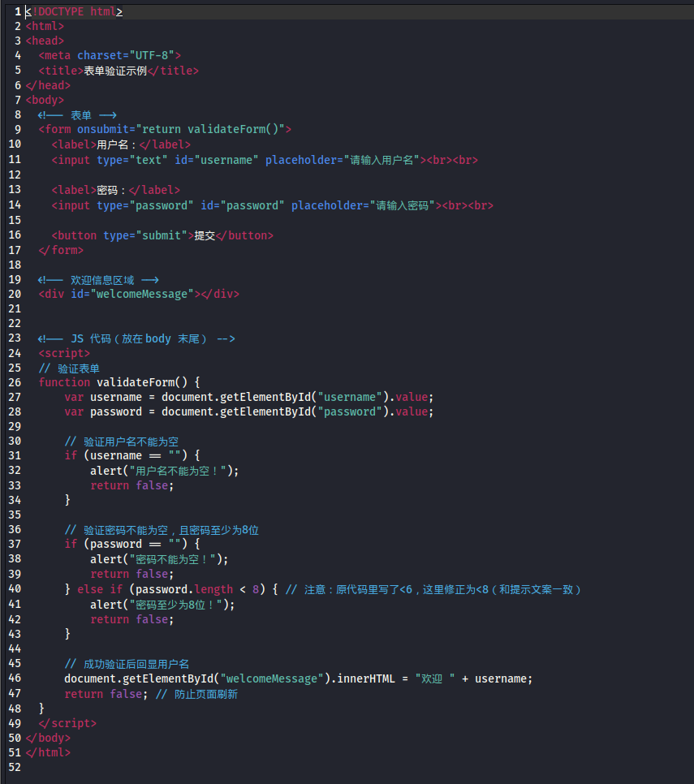Screen dimensions: 694x784
Task: Click the opening <body> tag
Action: coord(45,100)
